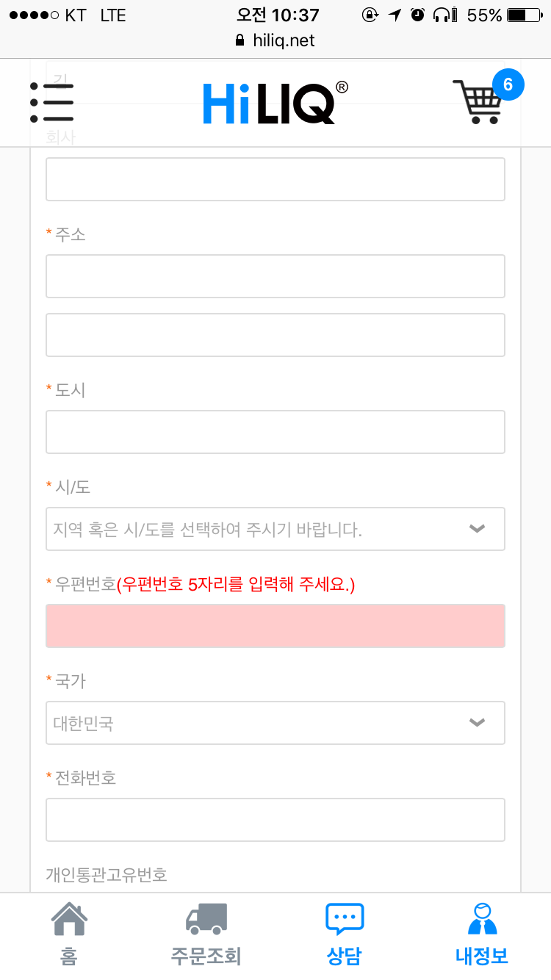Click the chevron arrow in 국가 field

(478, 723)
